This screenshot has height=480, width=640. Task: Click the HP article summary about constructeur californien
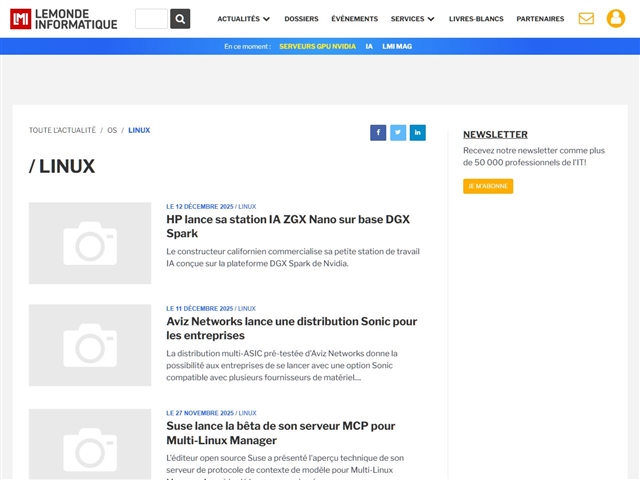293,258
